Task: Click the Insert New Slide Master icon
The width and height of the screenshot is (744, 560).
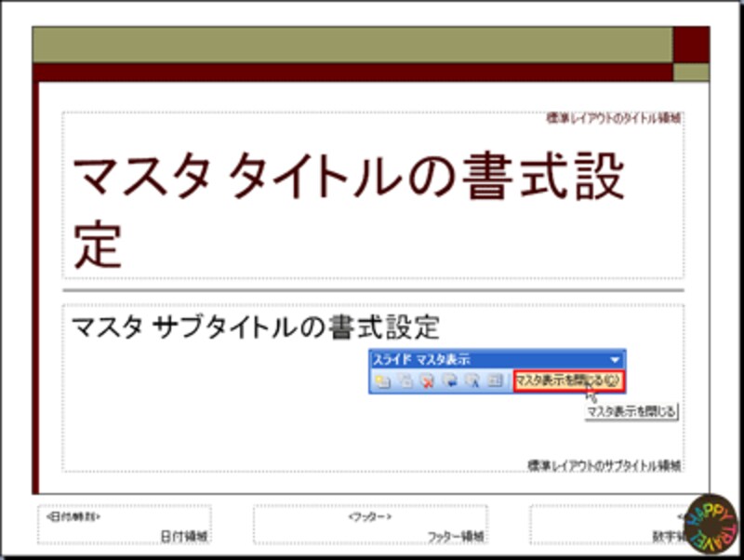Action: click(382, 380)
